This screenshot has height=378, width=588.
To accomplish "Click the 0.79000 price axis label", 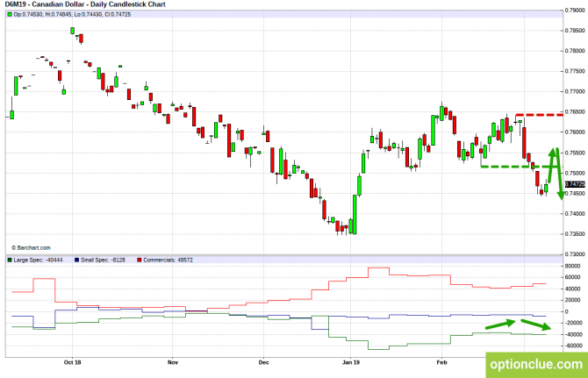I will coord(575,11).
